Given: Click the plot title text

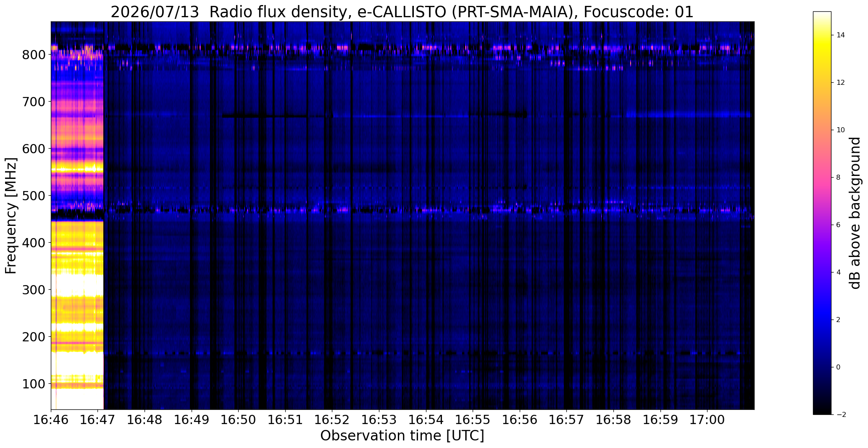Looking at the screenshot, I should pos(402,12).
